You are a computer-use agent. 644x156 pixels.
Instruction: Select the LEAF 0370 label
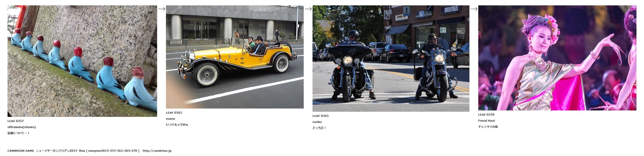(486, 115)
